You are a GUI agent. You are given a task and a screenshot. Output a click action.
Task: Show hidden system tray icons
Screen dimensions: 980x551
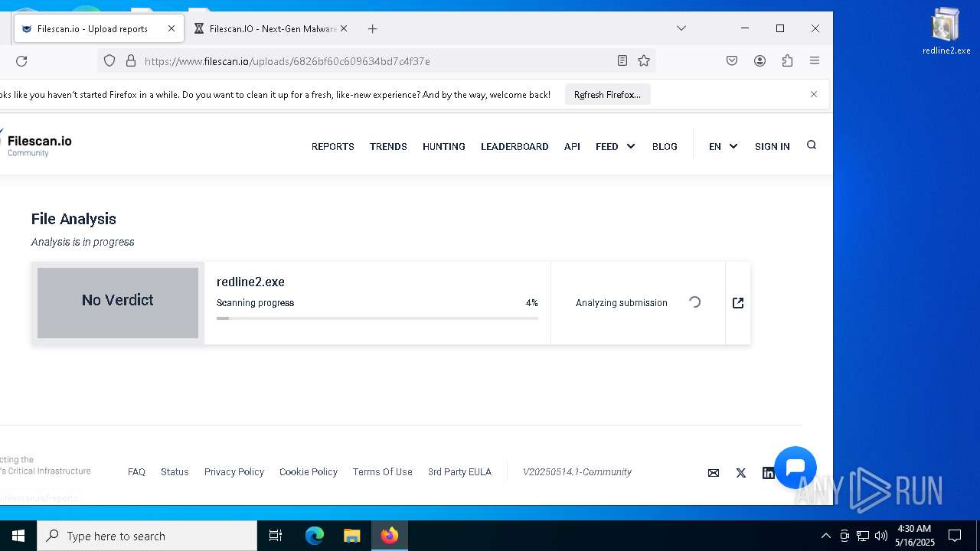825,536
